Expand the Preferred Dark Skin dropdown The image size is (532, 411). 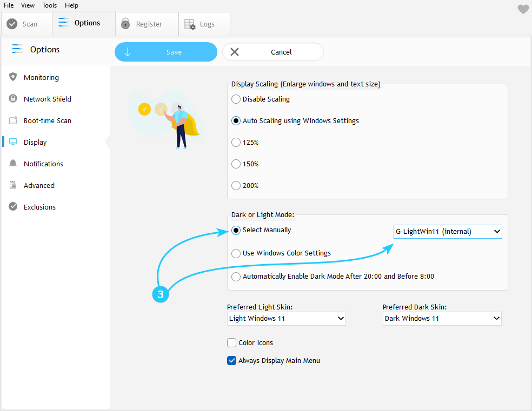point(442,319)
